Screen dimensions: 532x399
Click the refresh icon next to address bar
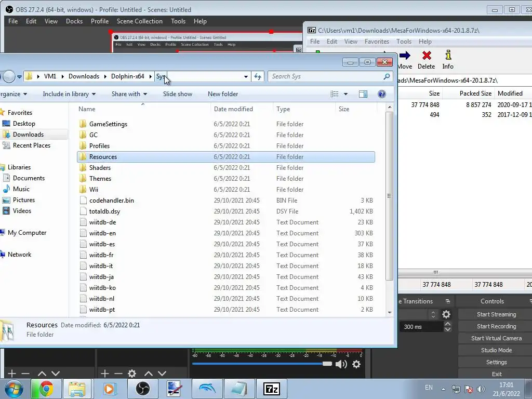tap(258, 77)
